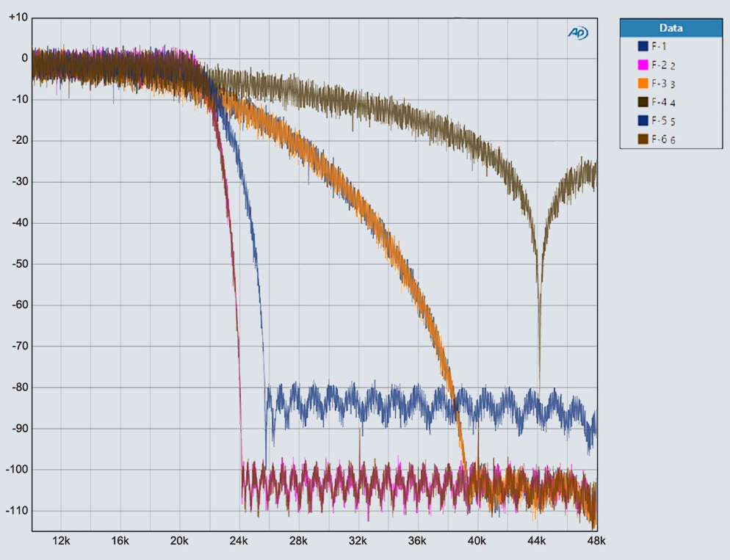Click the 44k frequency axis label
Image resolution: width=730 pixels, height=560 pixels.
pyautogui.click(x=537, y=542)
